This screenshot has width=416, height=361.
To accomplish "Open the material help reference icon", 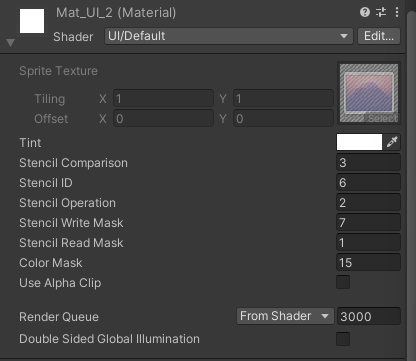I will pyautogui.click(x=365, y=12).
